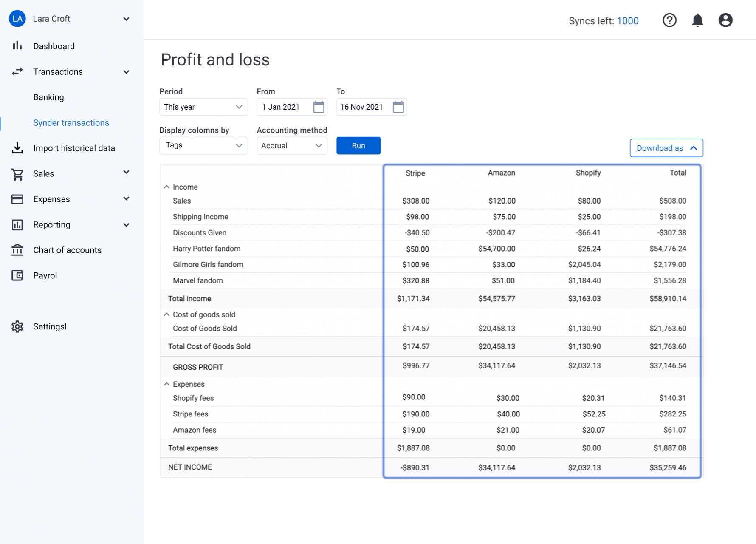Expand the Lara Croft account switcher
This screenshot has height=544, width=756.
click(x=126, y=19)
